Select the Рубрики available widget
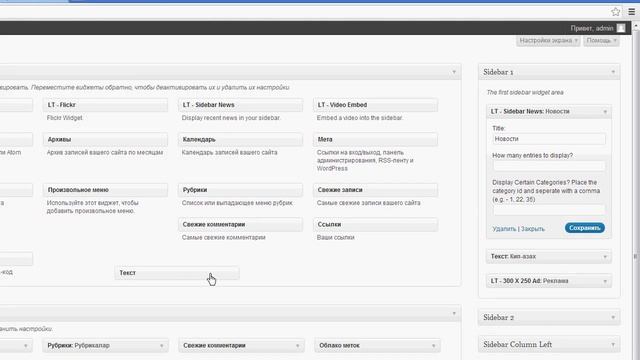640x360 pixels. [x=240, y=190]
